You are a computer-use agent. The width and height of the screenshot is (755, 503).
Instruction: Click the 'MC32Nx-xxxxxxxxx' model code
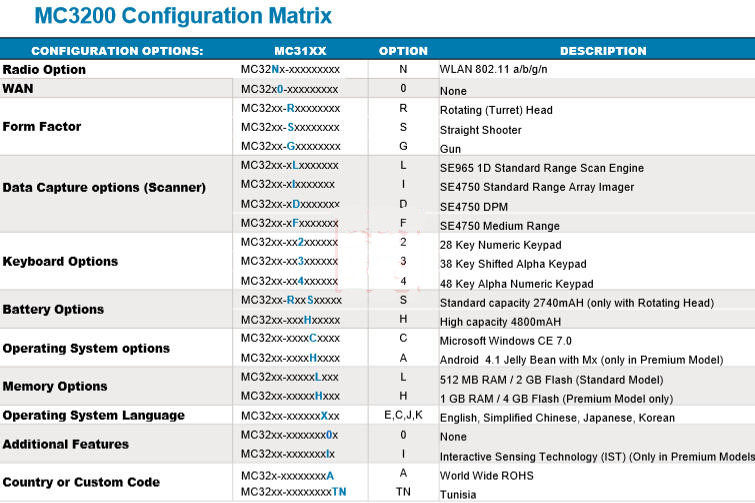coord(290,69)
